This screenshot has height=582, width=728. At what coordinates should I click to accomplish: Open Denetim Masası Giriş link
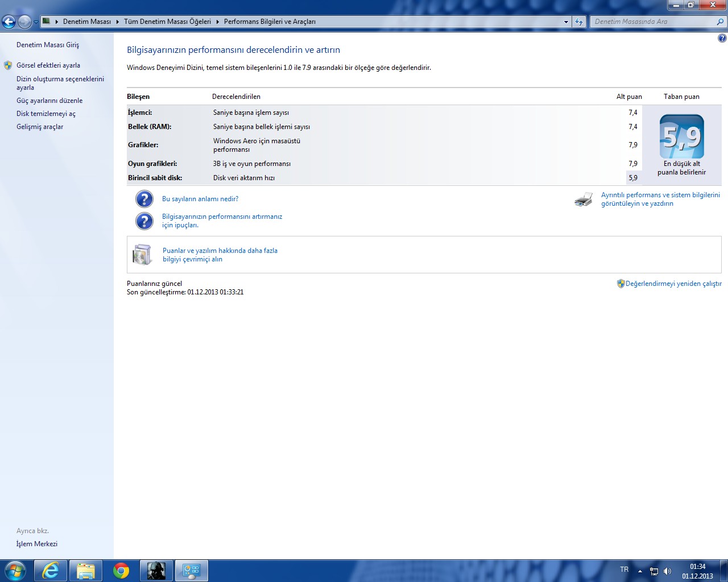[x=48, y=45]
